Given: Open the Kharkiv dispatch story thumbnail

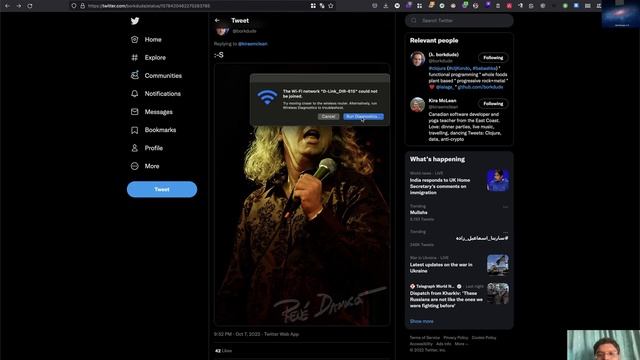Looking at the screenshot, I should (498, 293).
